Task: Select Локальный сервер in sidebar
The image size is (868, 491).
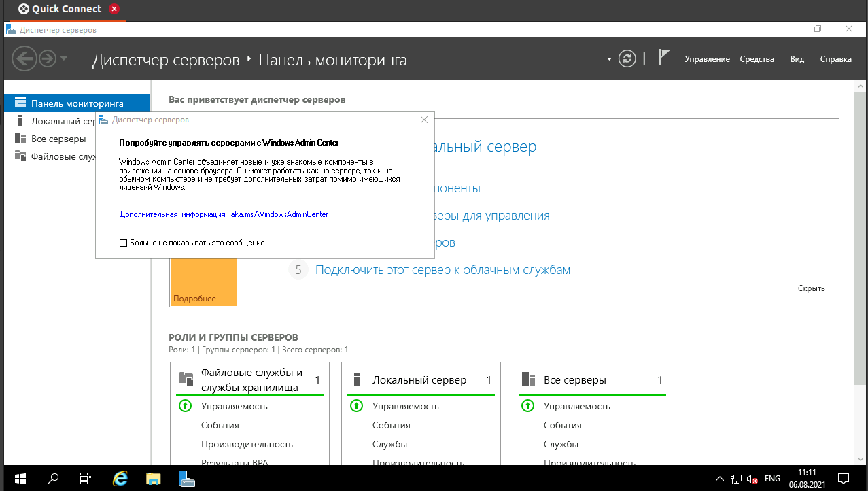Action: [51, 121]
